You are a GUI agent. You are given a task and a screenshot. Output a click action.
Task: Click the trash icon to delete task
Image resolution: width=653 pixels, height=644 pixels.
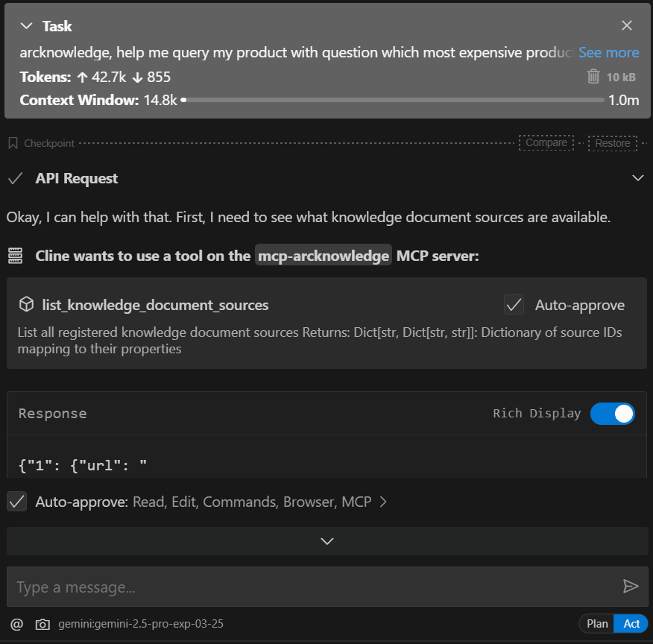(593, 77)
